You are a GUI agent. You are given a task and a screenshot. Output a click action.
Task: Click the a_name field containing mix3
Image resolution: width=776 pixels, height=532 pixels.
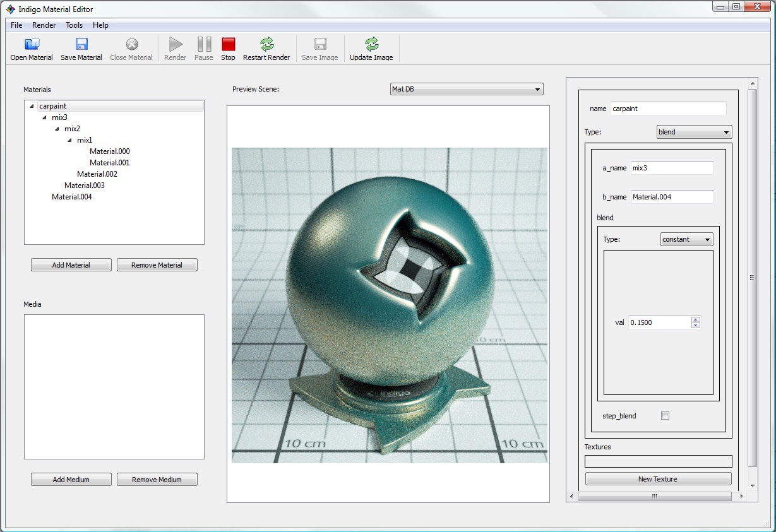tap(672, 168)
